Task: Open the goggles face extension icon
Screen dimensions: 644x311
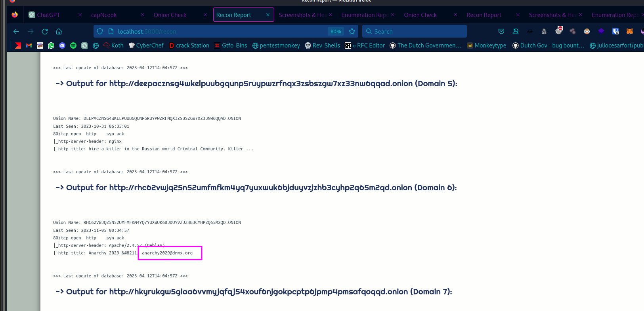Action: click(x=587, y=31)
